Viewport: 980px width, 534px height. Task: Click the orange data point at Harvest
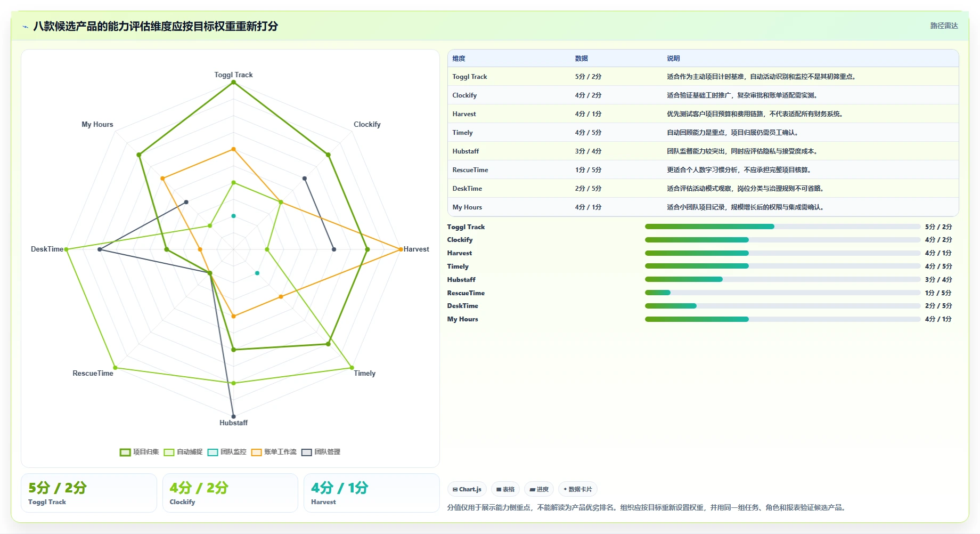pyautogui.click(x=401, y=249)
